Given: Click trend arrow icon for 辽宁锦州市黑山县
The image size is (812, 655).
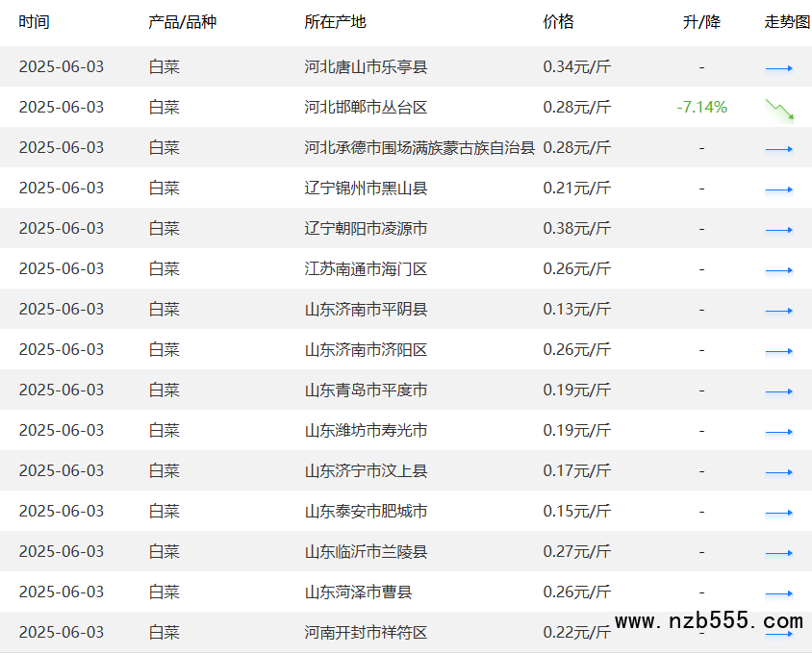Looking at the screenshot, I should [x=779, y=189].
